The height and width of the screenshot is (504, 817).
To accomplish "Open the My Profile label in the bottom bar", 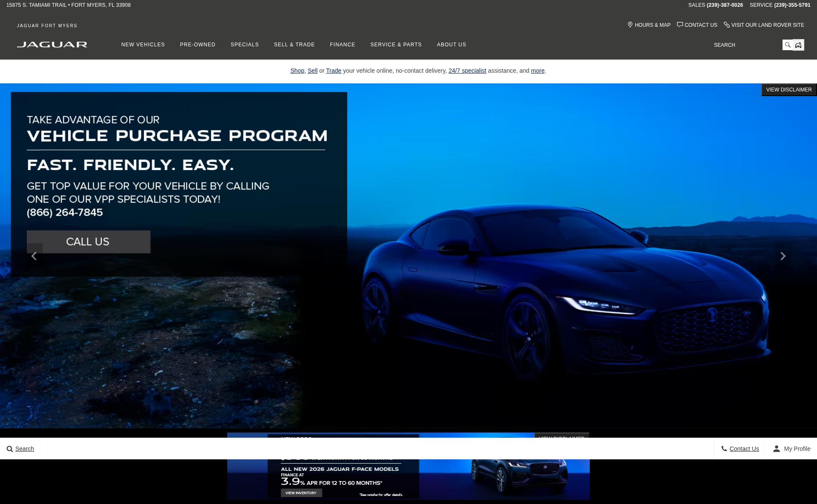I will click(797, 449).
